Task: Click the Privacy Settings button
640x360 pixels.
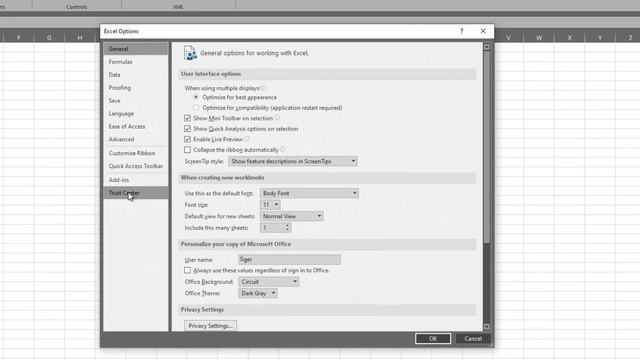Action: [x=210, y=326]
